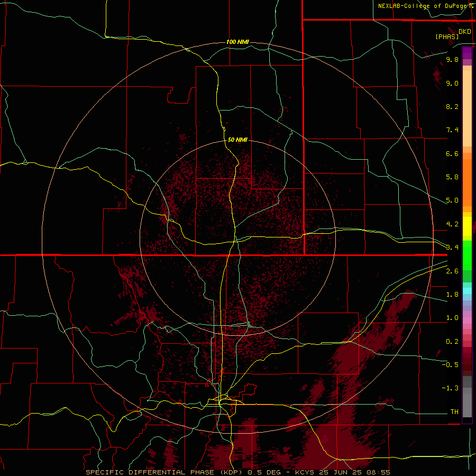
Task: Pick the pink color bar segment
Action: [x=467, y=321]
